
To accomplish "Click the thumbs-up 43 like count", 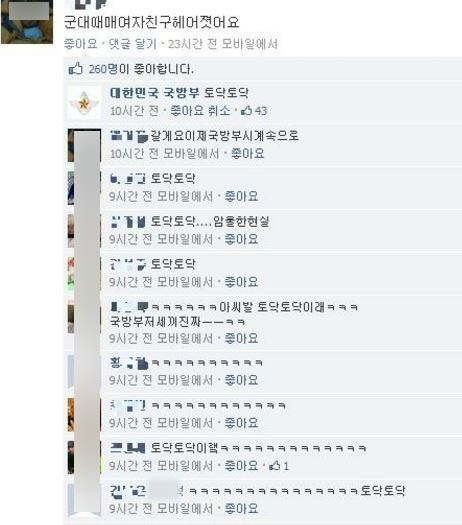I will pos(254,111).
